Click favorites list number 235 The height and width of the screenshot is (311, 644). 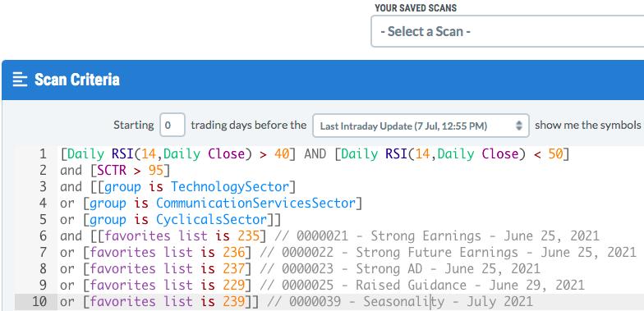click(x=249, y=236)
